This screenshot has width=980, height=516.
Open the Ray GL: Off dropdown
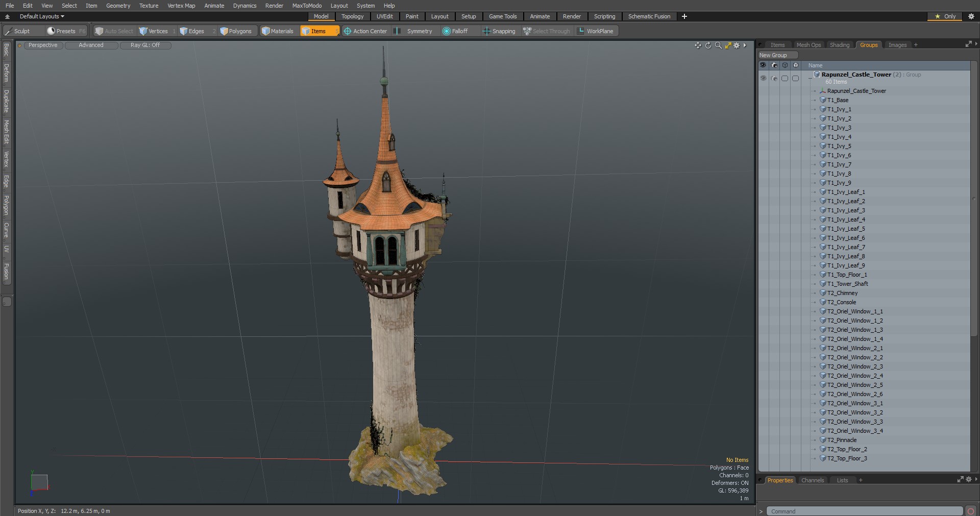145,45
